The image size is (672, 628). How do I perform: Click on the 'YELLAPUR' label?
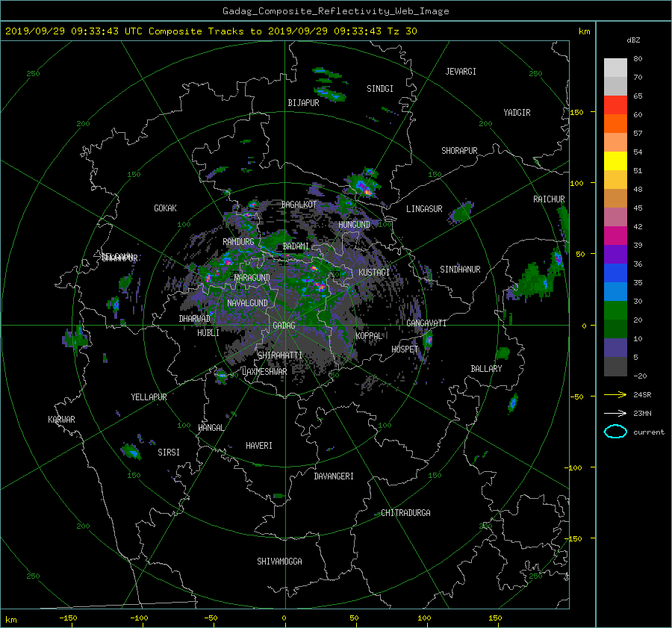point(149,397)
